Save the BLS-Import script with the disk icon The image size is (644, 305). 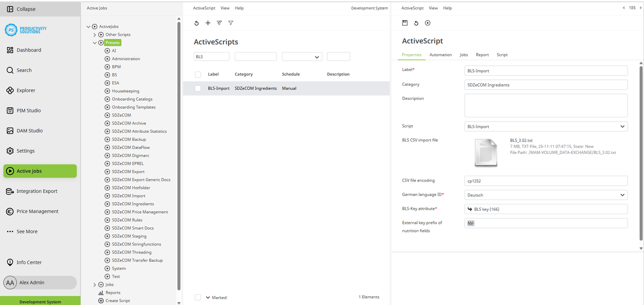click(x=405, y=23)
